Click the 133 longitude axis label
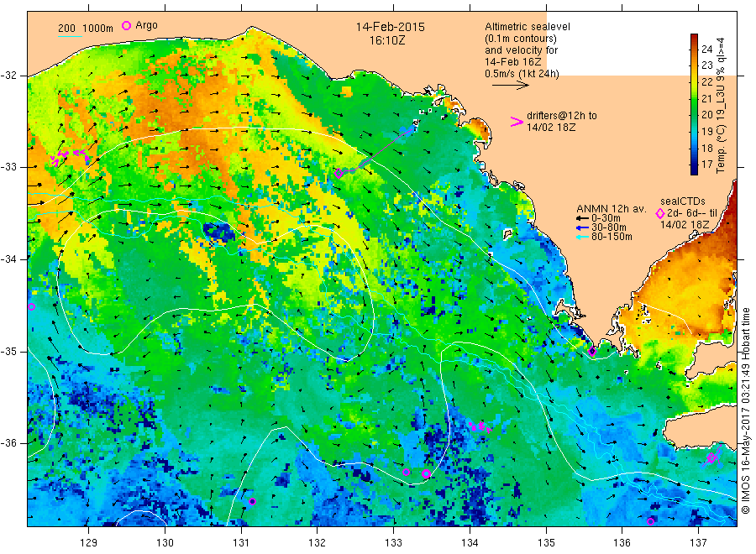Image resolution: width=756 pixels, height=554 pixels. coord(393,543)
